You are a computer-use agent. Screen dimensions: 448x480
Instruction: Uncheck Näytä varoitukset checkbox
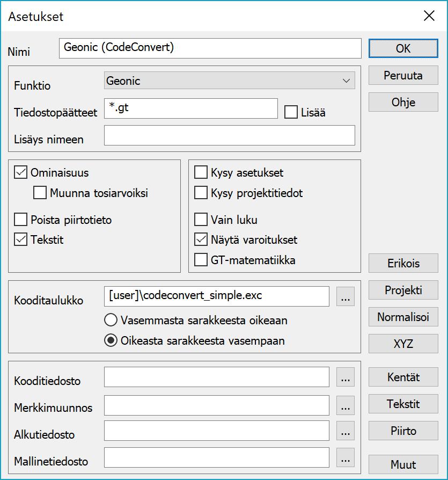pos(201,239)
